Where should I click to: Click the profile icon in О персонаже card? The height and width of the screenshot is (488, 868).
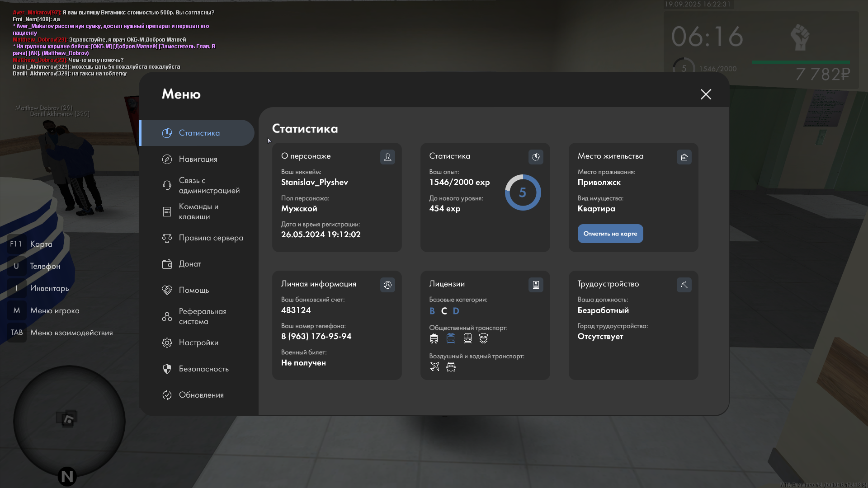click(x=387, y=157)
